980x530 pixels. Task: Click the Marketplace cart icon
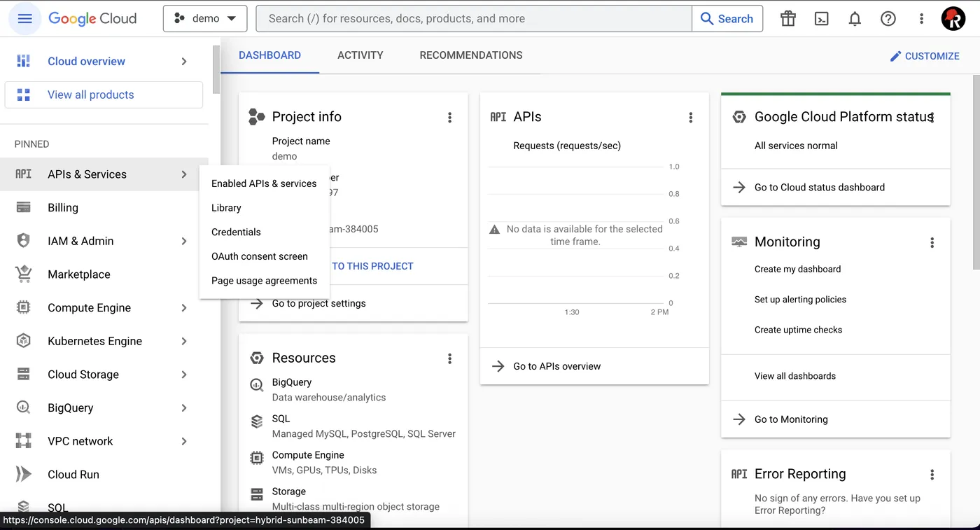[24, 274]
